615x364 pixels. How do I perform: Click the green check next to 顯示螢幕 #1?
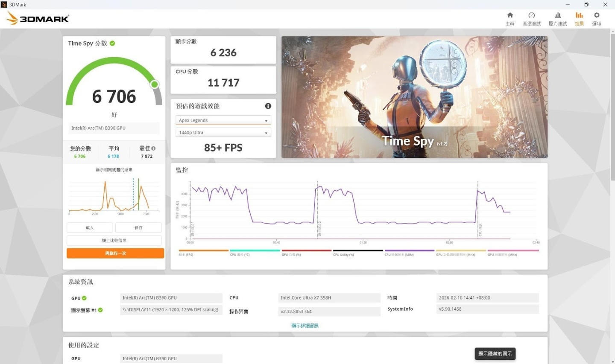tap(100, 310)
